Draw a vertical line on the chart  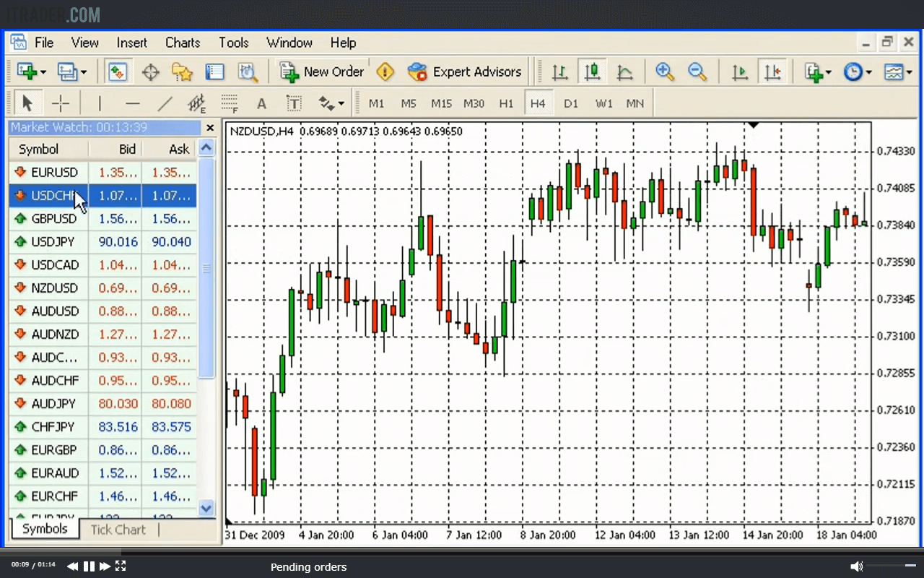point(100,103)
